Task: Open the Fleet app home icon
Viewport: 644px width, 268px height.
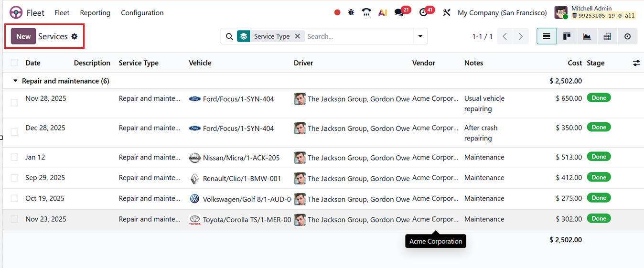Action: (x=16, y=12)
